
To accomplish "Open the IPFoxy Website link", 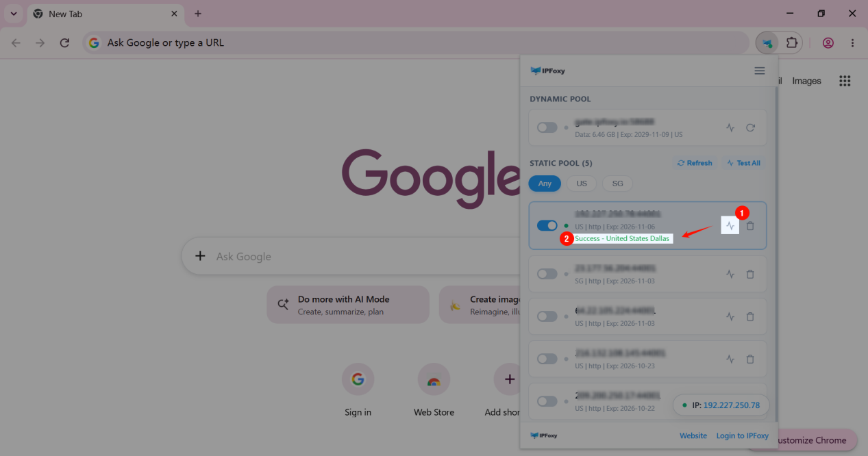I will pyautogui.click(x=693, y=435).
